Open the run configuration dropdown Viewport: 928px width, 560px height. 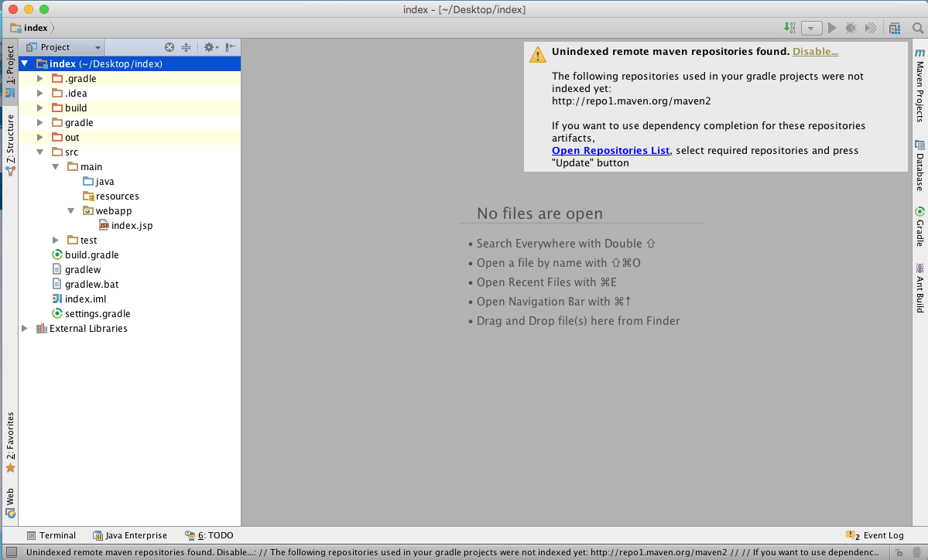[811, 28]
